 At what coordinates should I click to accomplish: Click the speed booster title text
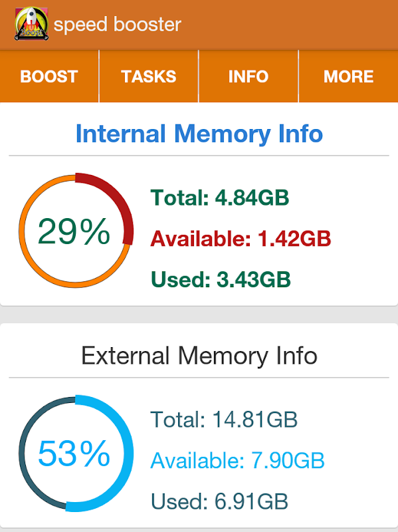click(118, 25)
